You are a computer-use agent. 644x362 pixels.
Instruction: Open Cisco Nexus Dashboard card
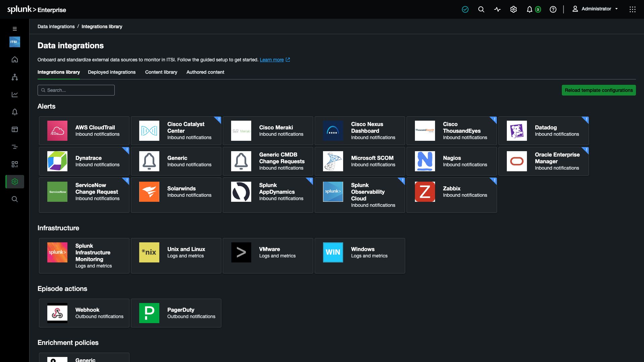click(360, 131)
